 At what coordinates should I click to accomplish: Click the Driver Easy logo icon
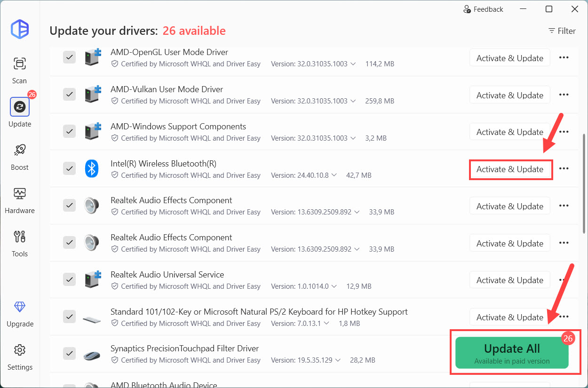20,29
